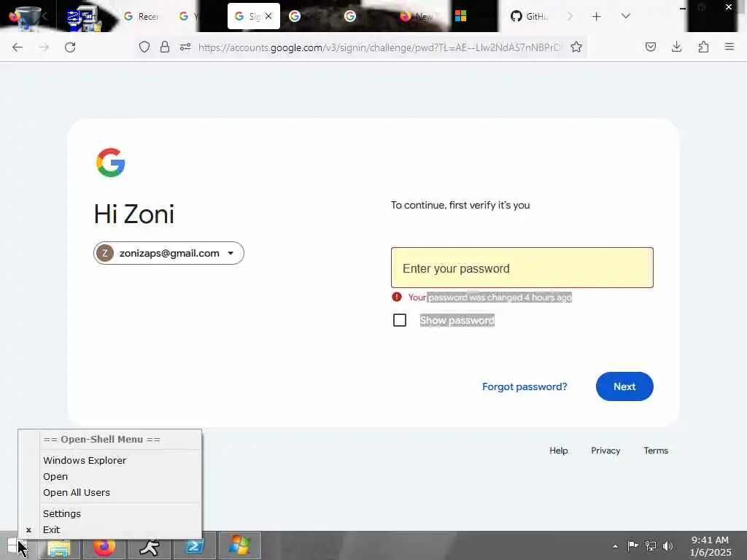Open the running-man app in taskbar
The height and width of the screenshot is (560, 747).
149,546
